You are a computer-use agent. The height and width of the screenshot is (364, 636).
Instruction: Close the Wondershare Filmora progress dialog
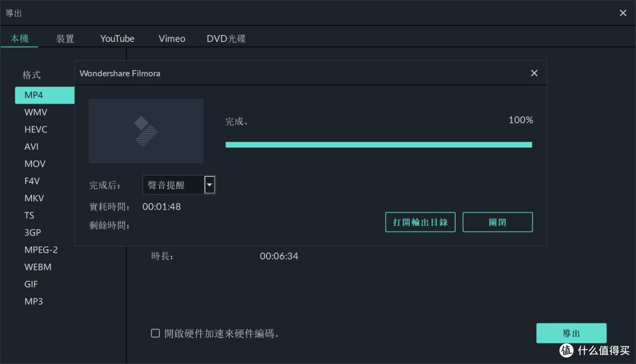[534, 73]
